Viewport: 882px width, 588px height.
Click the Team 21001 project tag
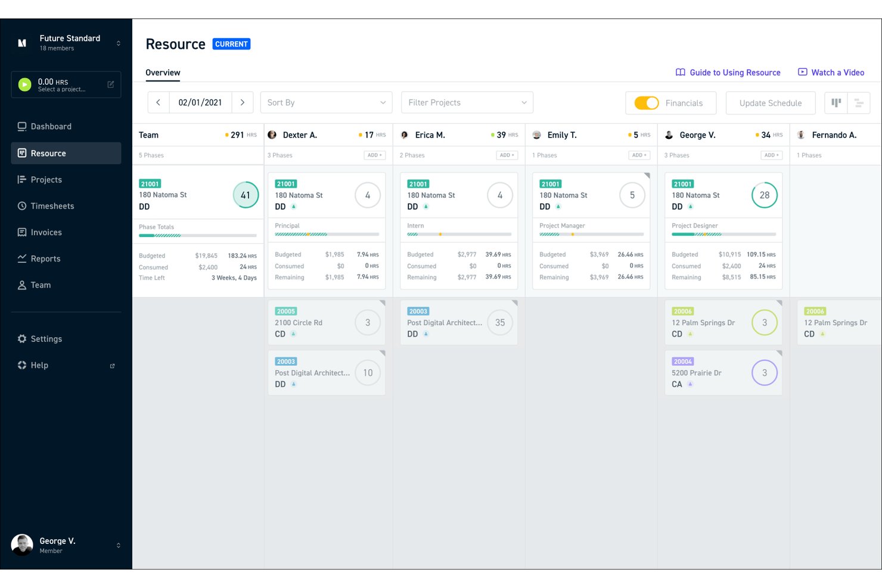click(x=150, y=184)
